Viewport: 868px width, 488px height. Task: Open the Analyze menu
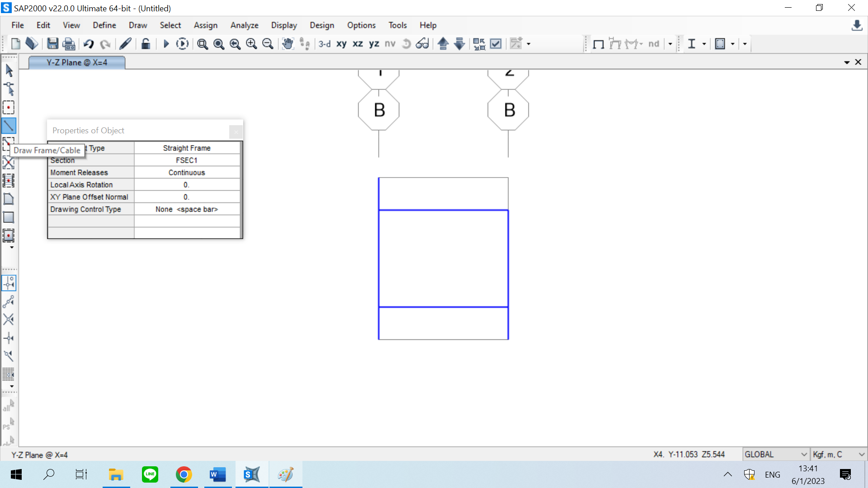click(244, 25)
